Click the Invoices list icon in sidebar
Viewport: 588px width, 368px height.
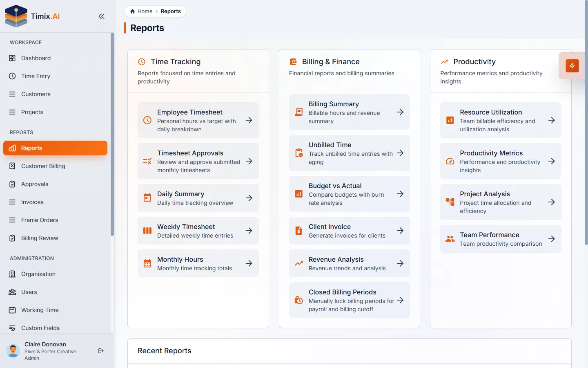tap(12, 202)
